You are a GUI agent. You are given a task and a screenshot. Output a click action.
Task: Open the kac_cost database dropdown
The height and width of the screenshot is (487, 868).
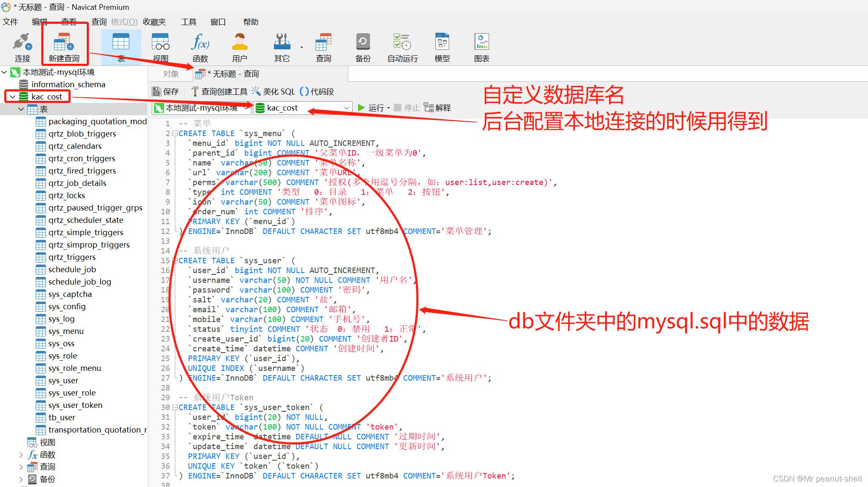346,108
